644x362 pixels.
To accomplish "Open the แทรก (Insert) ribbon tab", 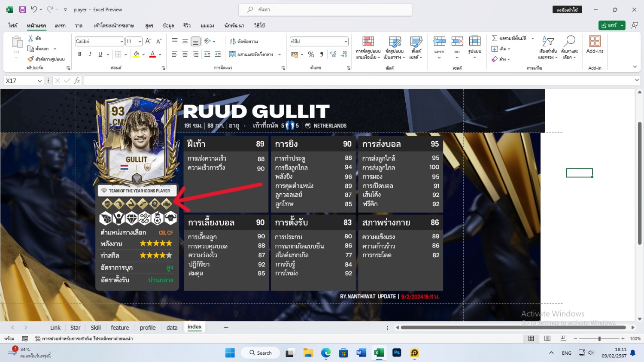I will [x=60, y=25].
